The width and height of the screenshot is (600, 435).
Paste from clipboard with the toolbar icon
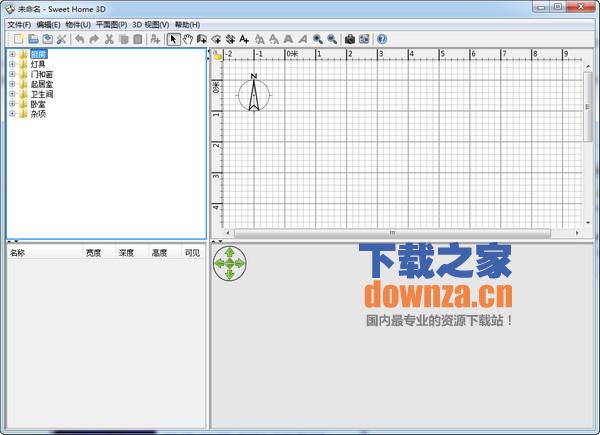(138, 39)
